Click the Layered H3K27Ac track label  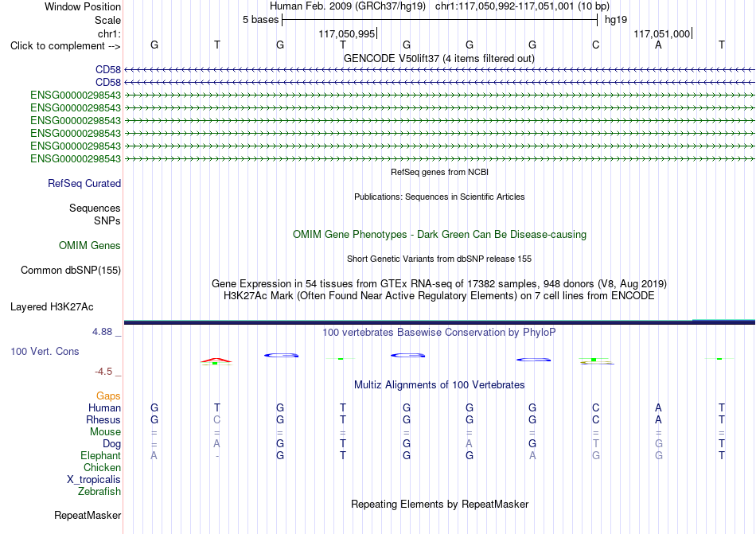[52, 307]
